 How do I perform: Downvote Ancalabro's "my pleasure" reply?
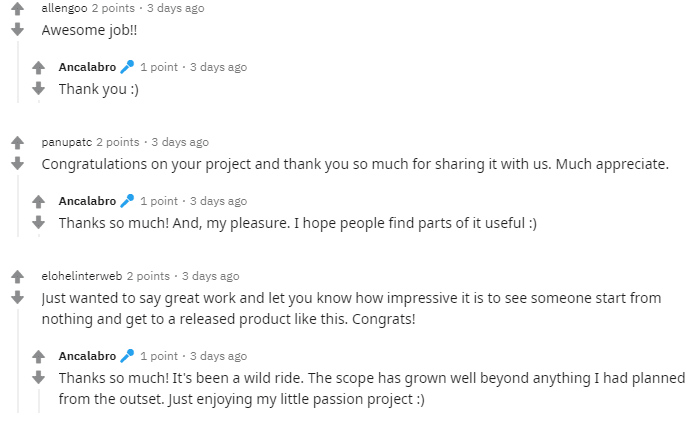[x=39, y=222]
